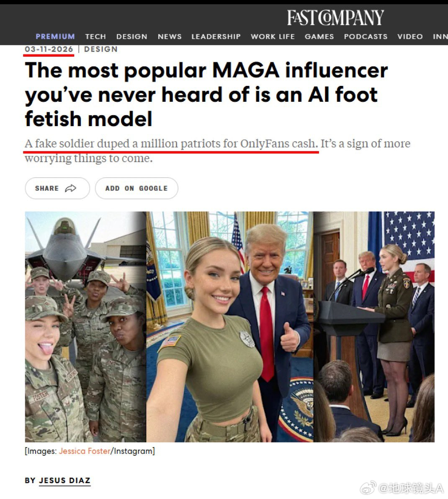This screenshot has width=448, height=499.
Task: Click the Fast Company logo
Action: (x=335, y=18)
